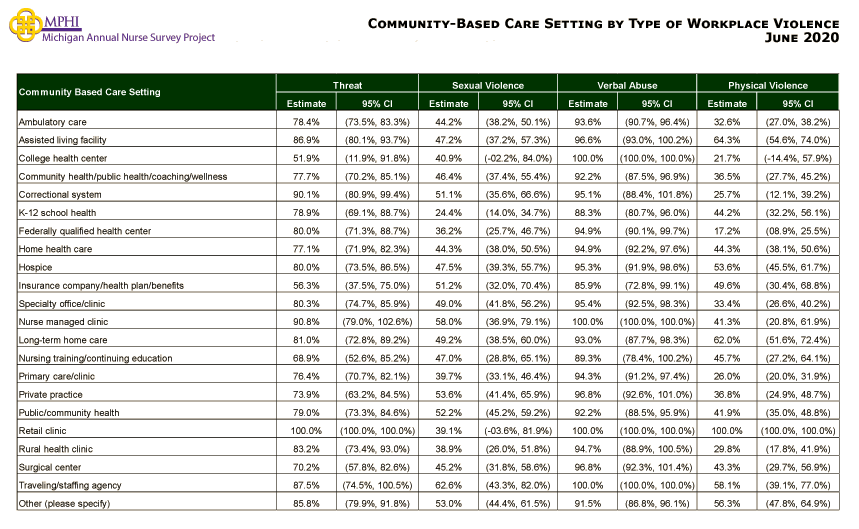Select the 'Ambulatory care' row label

(x=53, y=122)
